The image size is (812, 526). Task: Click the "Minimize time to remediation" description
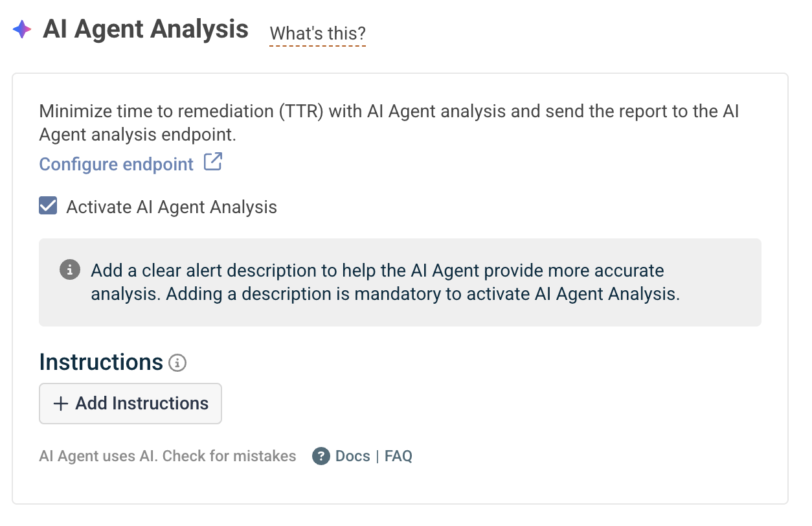tap(389, 122)
